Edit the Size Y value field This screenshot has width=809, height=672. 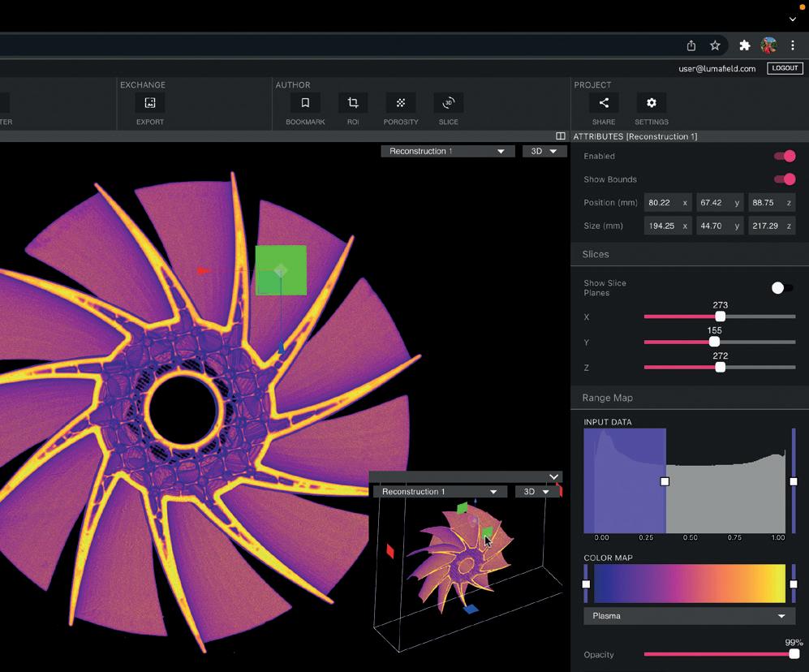(x=720, y=226)
